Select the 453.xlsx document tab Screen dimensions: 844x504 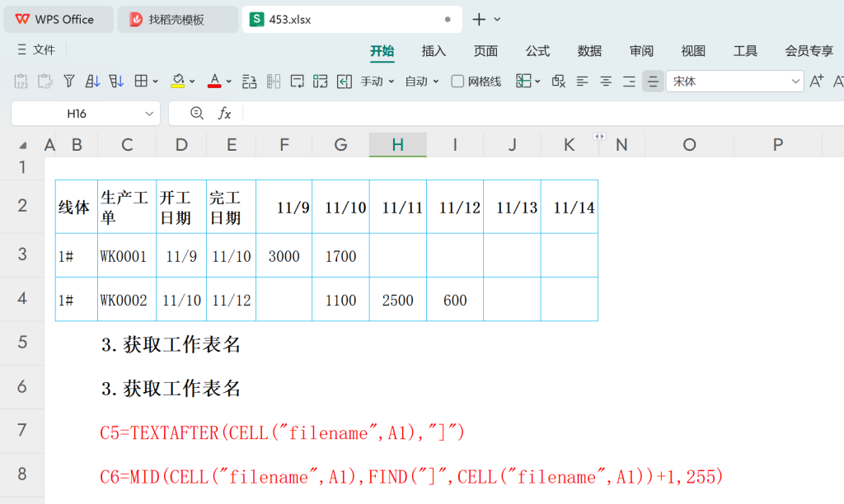[352, 20]
